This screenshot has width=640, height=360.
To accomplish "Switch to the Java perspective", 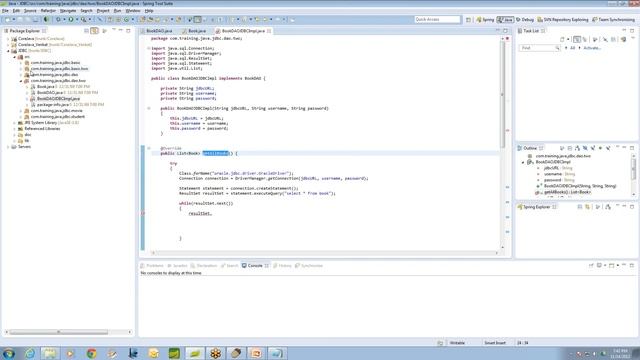I will pos(505,20).
